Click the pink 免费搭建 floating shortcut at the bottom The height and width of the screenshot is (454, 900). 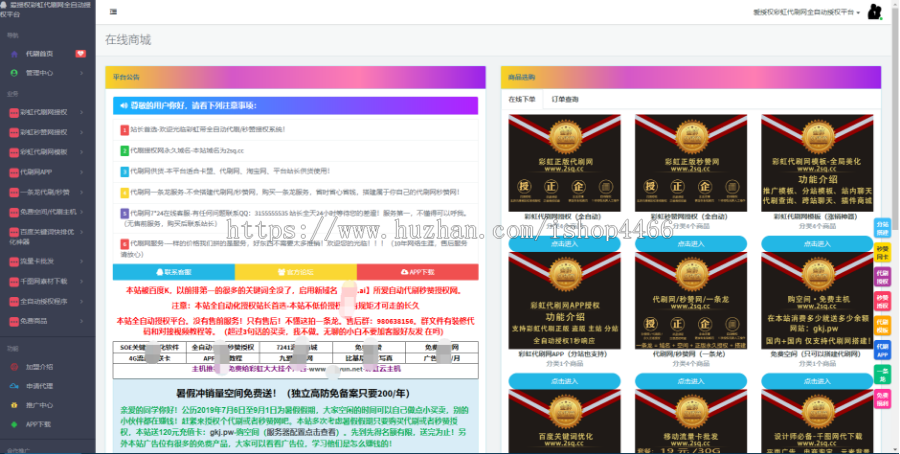coord(882,399)
